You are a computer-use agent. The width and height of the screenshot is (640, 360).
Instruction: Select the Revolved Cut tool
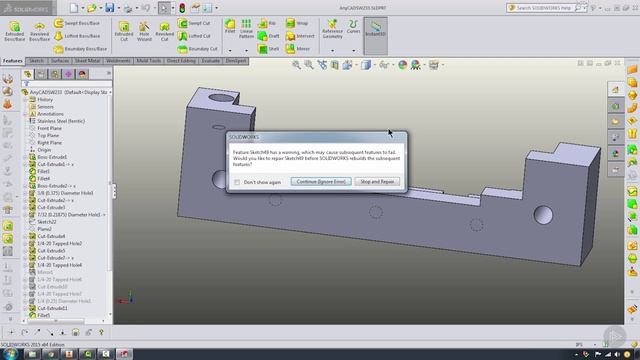click(x=164, y=31)
